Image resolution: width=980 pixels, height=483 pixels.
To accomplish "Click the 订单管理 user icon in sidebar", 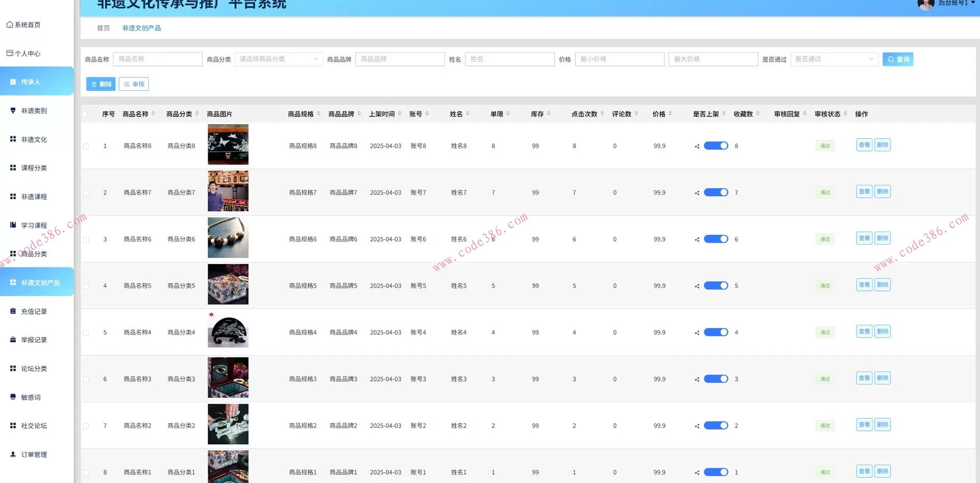I will [x=13, y=454].
